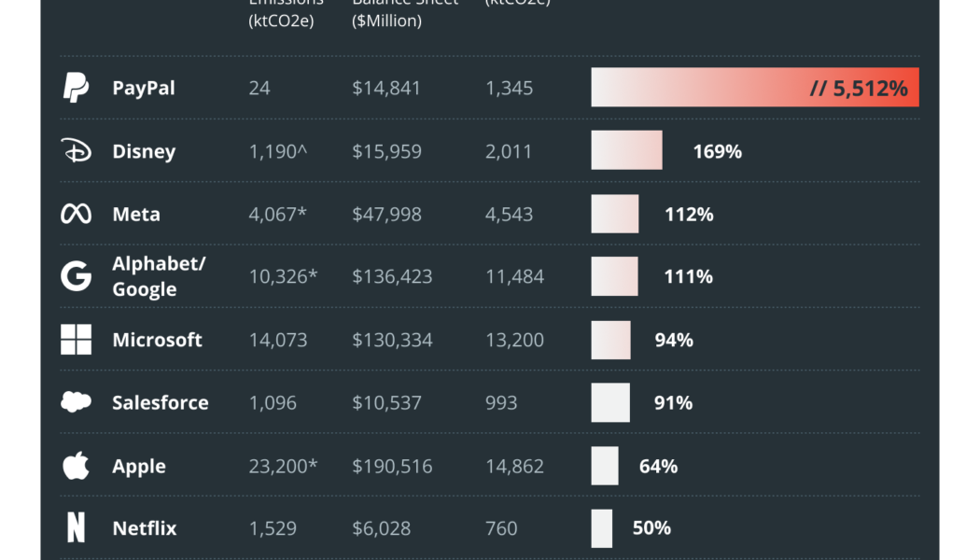Click Apple's 64% percentage label
This screenshot has height=560, width=980.
point(658,466)
